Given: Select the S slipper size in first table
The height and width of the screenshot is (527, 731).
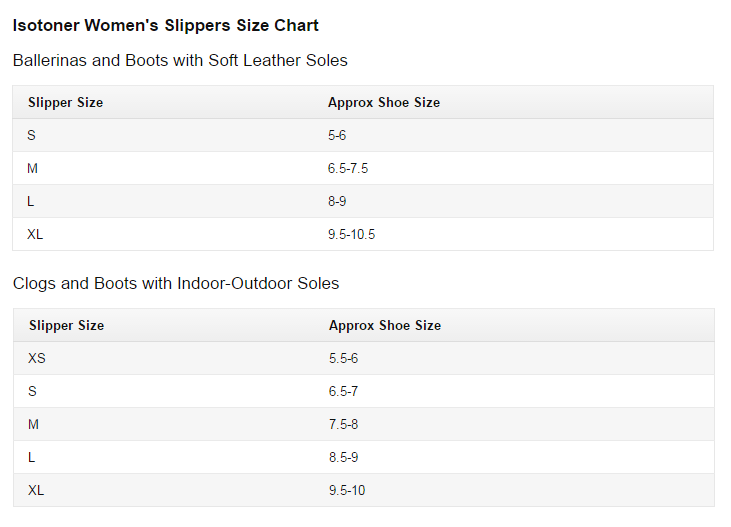Looking at the screenshot, I should pos(32,135).
